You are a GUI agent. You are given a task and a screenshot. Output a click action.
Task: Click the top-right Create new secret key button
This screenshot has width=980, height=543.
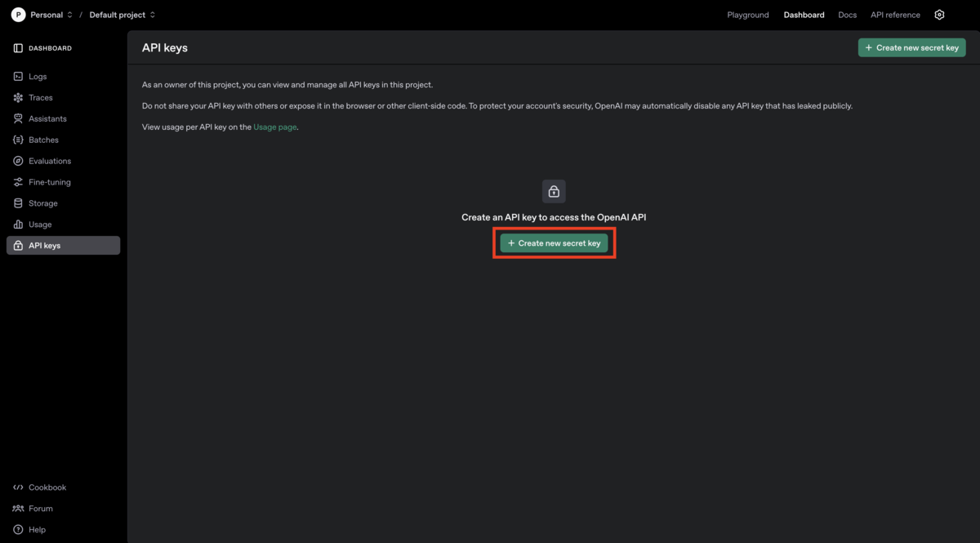pyautogui.click(x=911, y=47)
